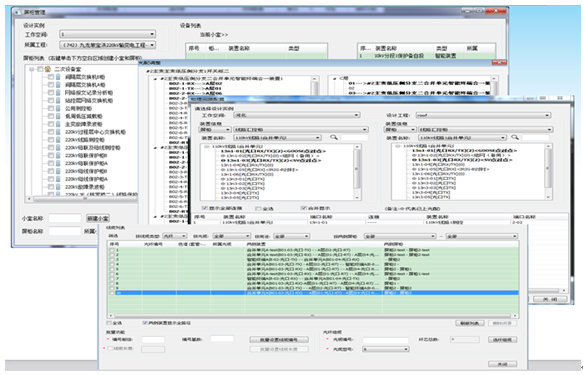Click the house icon beside 二次设备室
Image resolution: width=583 pixels, height=375 pixels.
(x=48, y=69)
